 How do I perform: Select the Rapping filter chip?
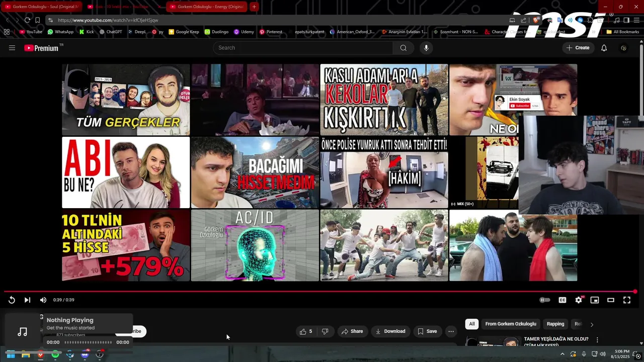tap(555, 324)
